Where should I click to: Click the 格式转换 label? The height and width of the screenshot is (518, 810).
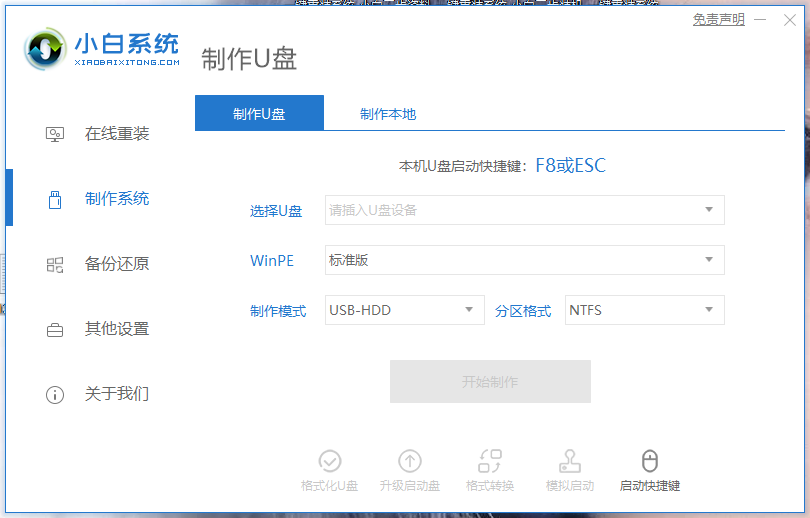[490, 486]
